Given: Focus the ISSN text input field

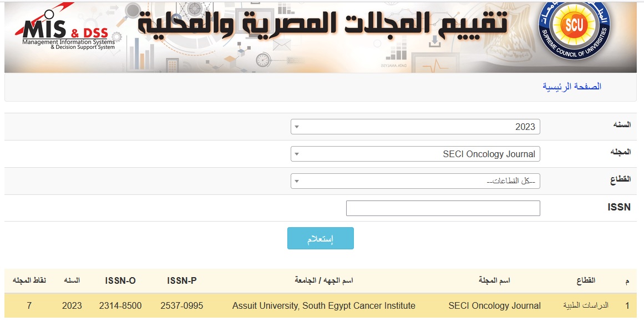Looking at the screenshot, I should (443, 208).
